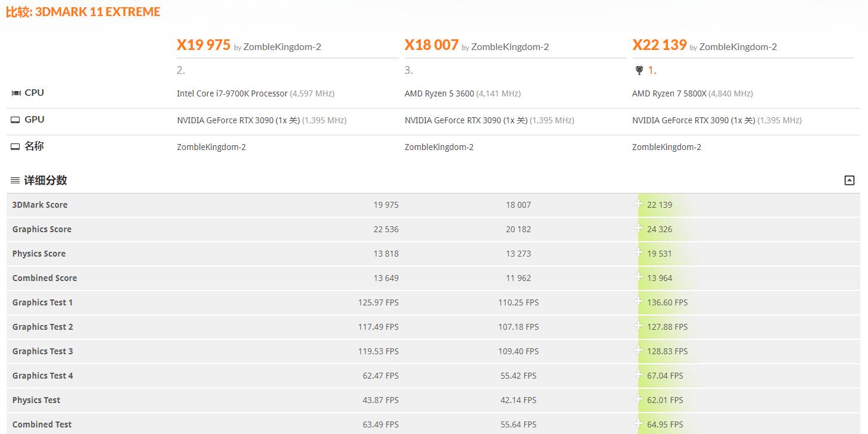Click plus icon beside 24 326 graphics score
The height and width of the screenshot is (434, 868).
click(x=638, y=228)
